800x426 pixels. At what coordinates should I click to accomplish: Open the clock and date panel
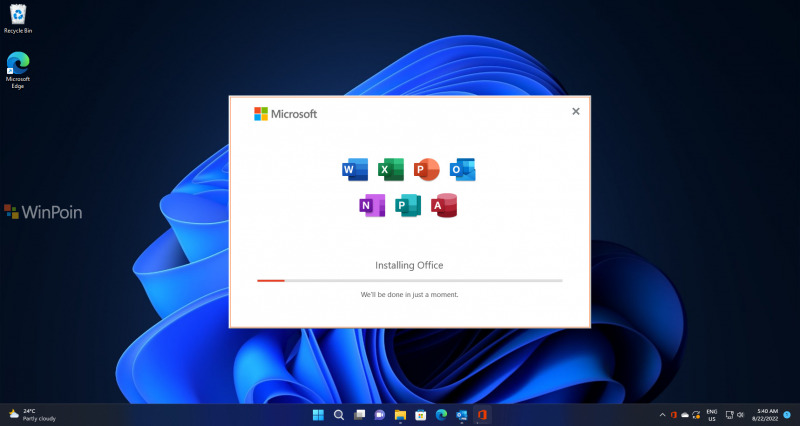[x=767, y=414]
